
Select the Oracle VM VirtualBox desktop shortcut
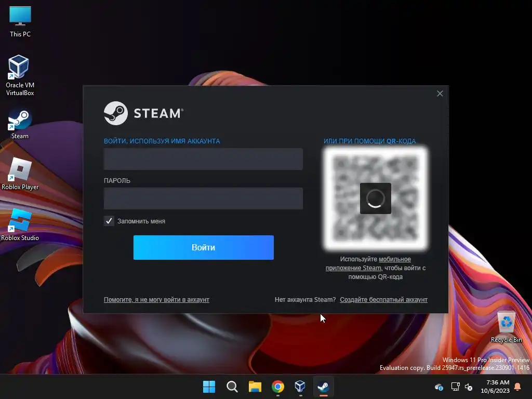[20, 75]
